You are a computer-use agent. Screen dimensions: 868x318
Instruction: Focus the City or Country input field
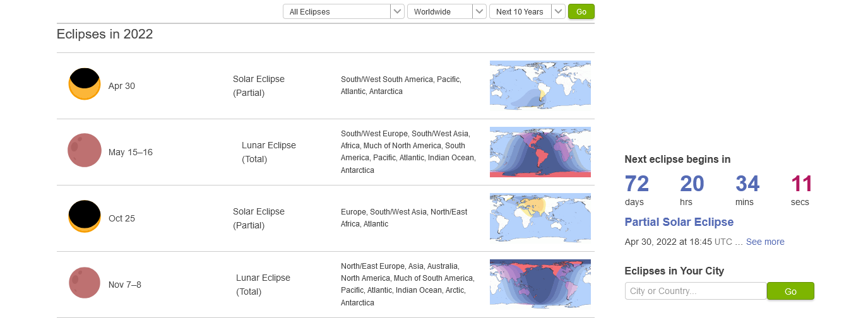click(x=696, y=291)
